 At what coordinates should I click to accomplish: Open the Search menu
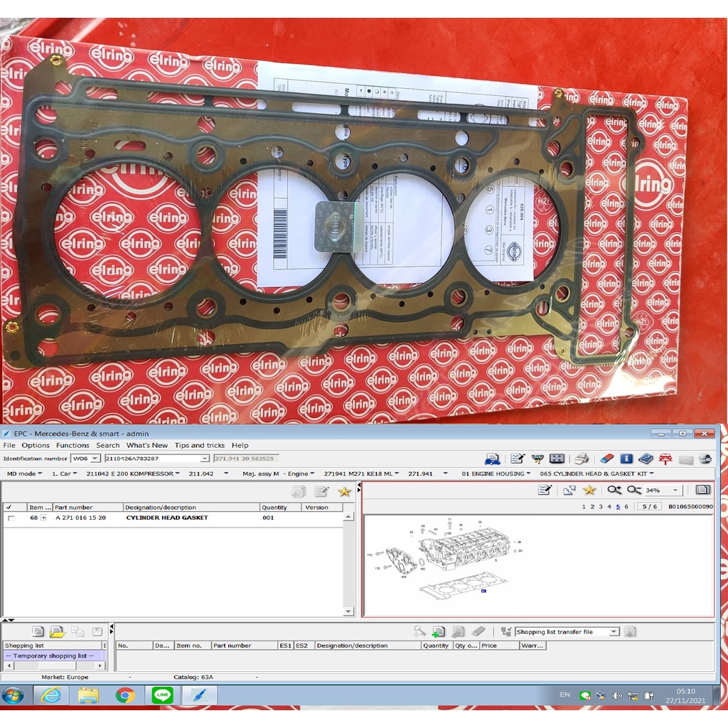pyautogui.click(x=108, y=445)
